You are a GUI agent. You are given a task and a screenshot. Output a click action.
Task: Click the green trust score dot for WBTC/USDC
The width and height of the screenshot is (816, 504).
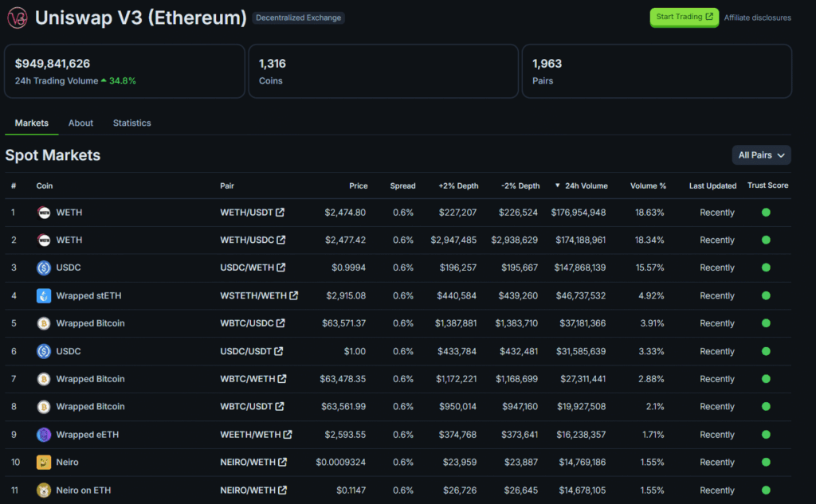coord(766,323)
